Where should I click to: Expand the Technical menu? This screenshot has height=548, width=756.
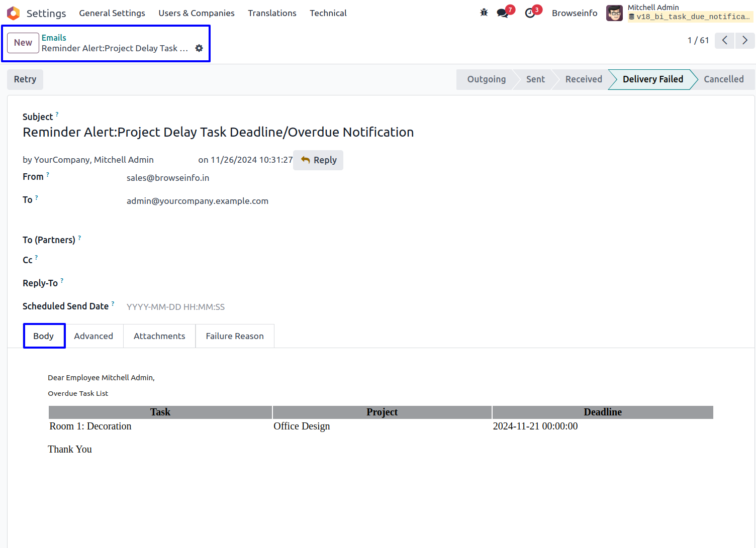(328, 13)
